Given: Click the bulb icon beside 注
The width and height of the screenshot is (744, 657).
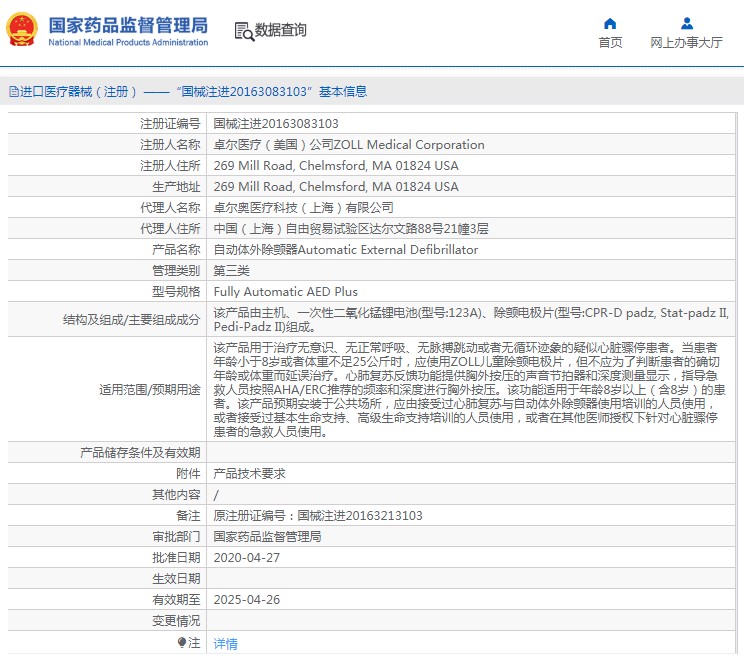Looking at the screenshot, I should point(182,642).
